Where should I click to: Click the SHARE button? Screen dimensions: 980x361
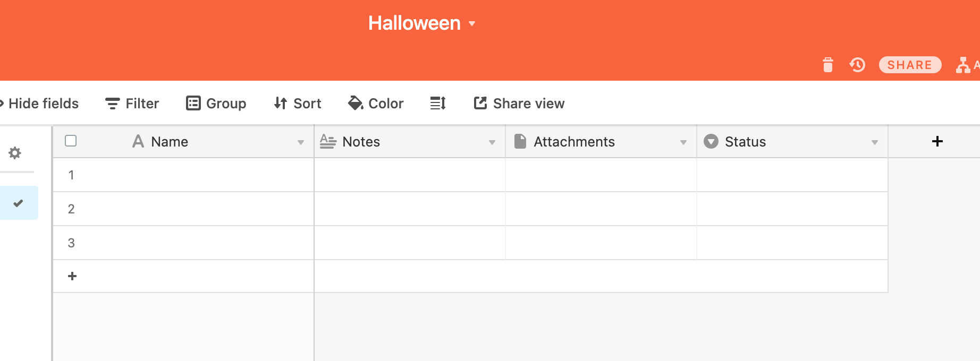click(910, 65)
